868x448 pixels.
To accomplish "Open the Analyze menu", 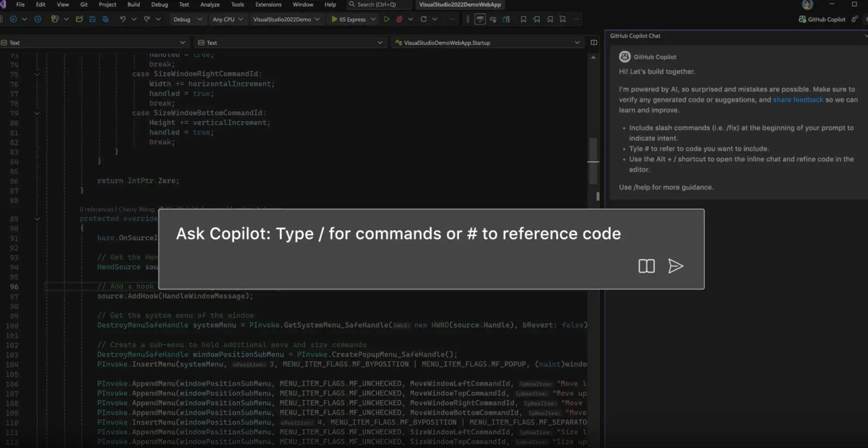I will [210, 4].
